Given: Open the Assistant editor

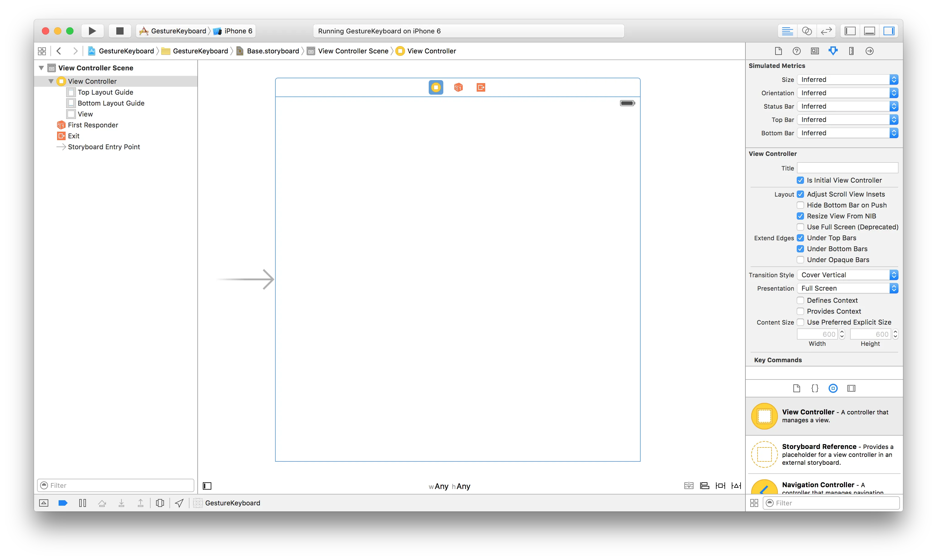Looking at the screenshot, I should pyautogui.click(x=807, y=31).
